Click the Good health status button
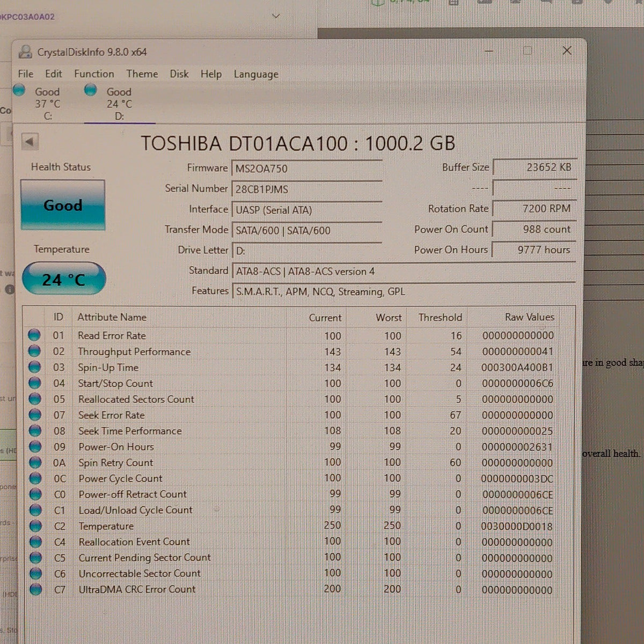Screen dimensions: 644x644 (x=63, y=205)
